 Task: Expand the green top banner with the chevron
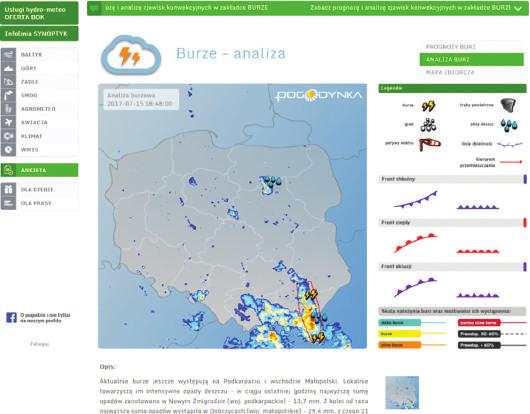518,8
